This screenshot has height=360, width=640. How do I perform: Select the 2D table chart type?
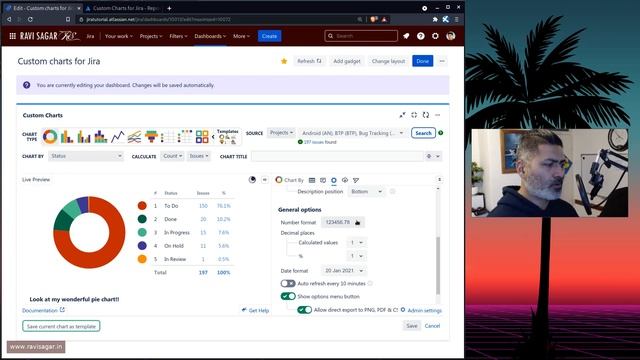click(185, 137)
